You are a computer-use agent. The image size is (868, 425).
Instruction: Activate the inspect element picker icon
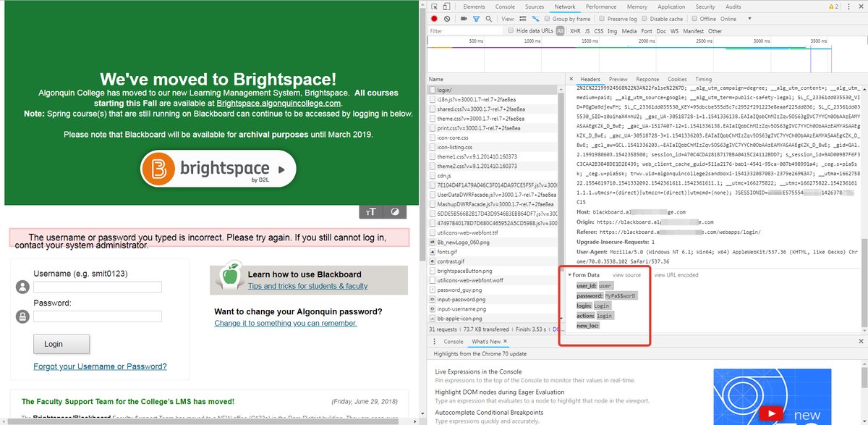[x=435, y=7]
